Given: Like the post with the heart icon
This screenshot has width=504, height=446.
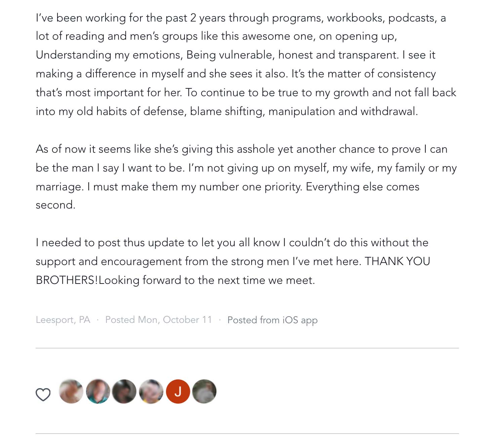Looking at the screenshot, I should click(43, 394).
